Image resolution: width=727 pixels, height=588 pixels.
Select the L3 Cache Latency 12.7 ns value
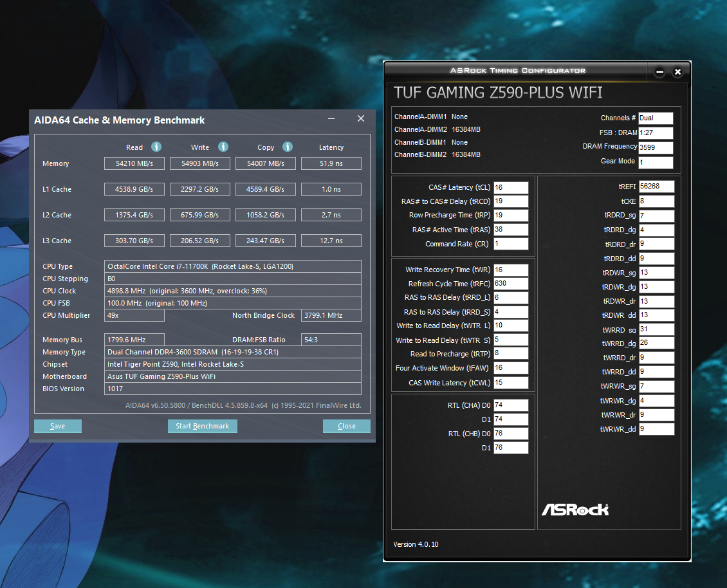click(x=331, y=241)
